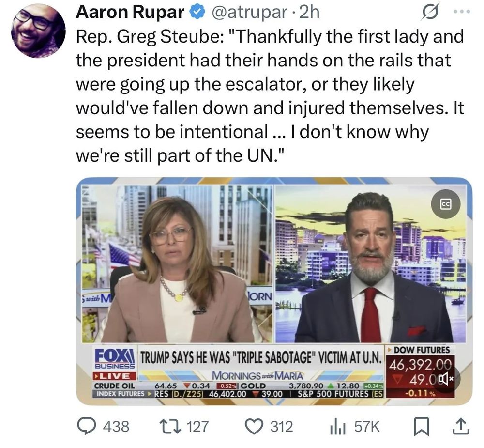Open the Grok slash-circle icon

(x=429, y=13)
